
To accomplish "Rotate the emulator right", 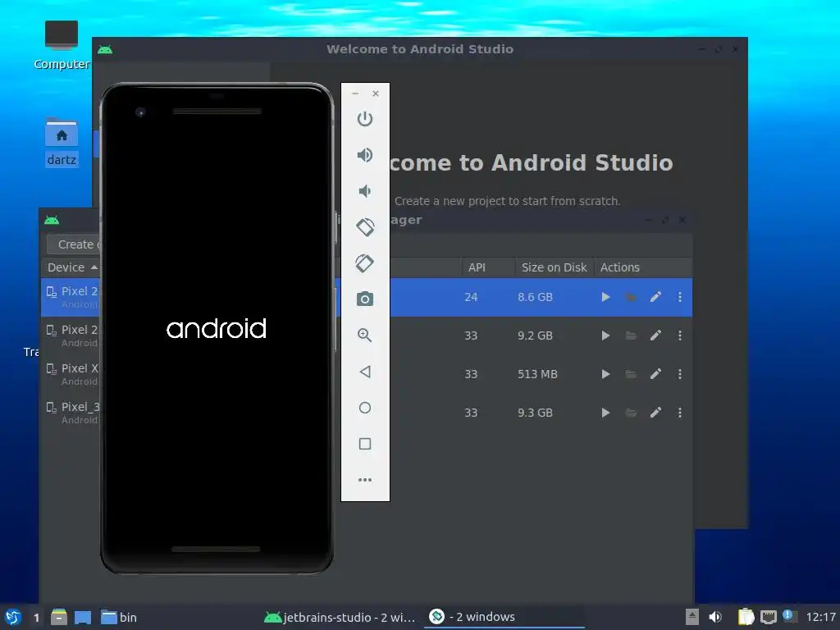I will (x=365, y=263).
